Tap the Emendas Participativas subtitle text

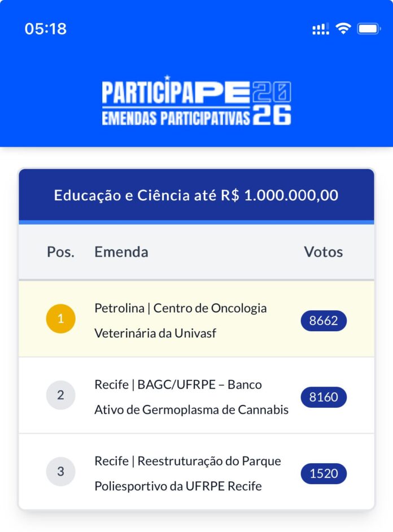[x=176, y=117]
